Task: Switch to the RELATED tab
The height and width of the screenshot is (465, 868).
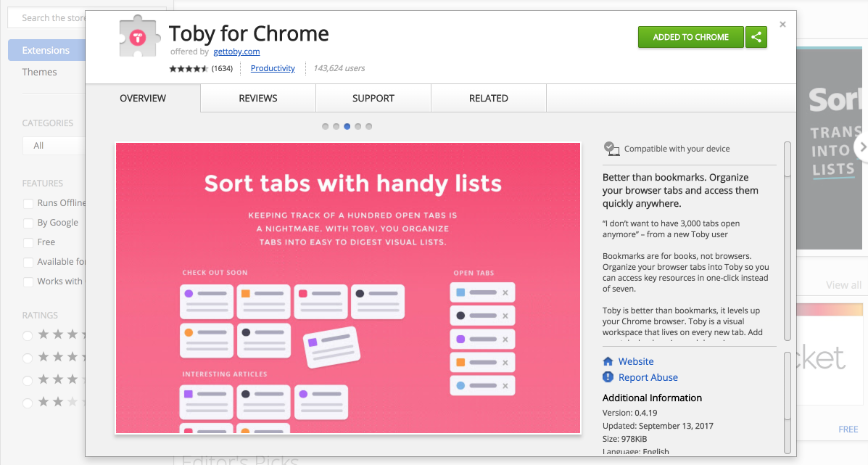Action: click(x=488, y=98)
